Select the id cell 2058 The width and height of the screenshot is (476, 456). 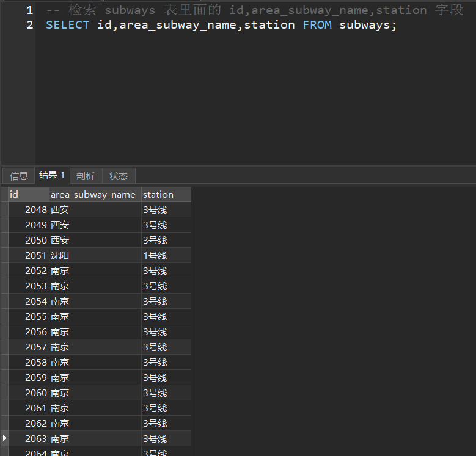coord(29,363)
